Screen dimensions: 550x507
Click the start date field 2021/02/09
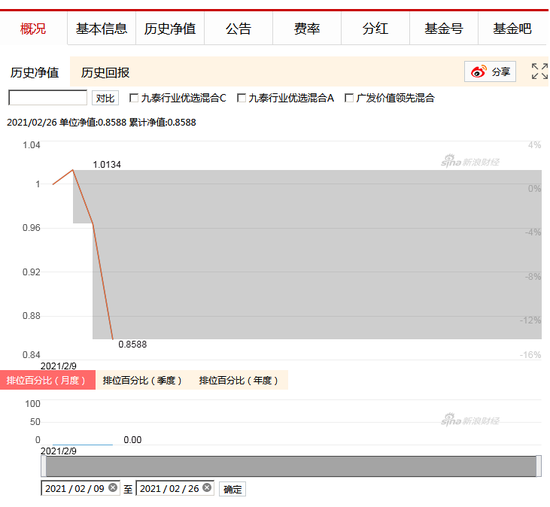[80, 488]
